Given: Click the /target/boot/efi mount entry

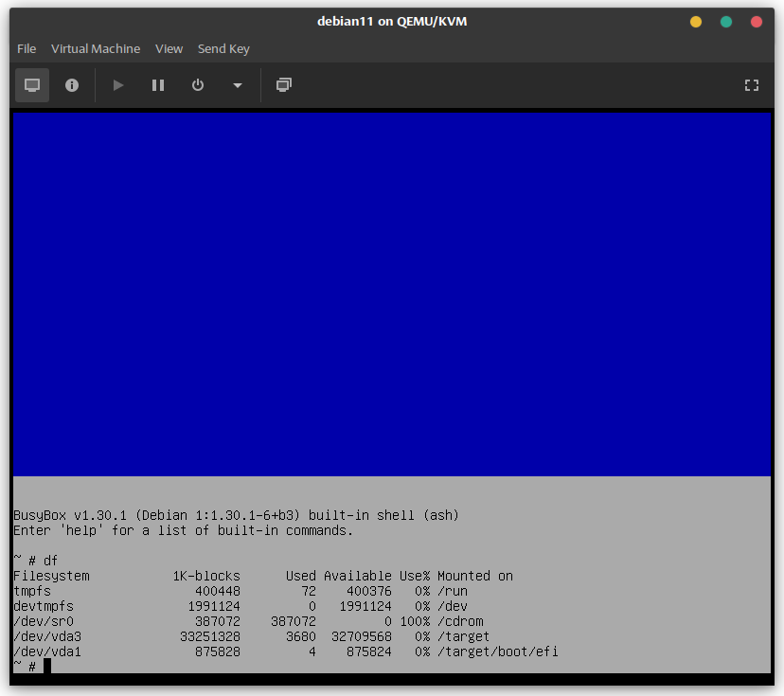Looking at the screenshot, I should point(497,651).
